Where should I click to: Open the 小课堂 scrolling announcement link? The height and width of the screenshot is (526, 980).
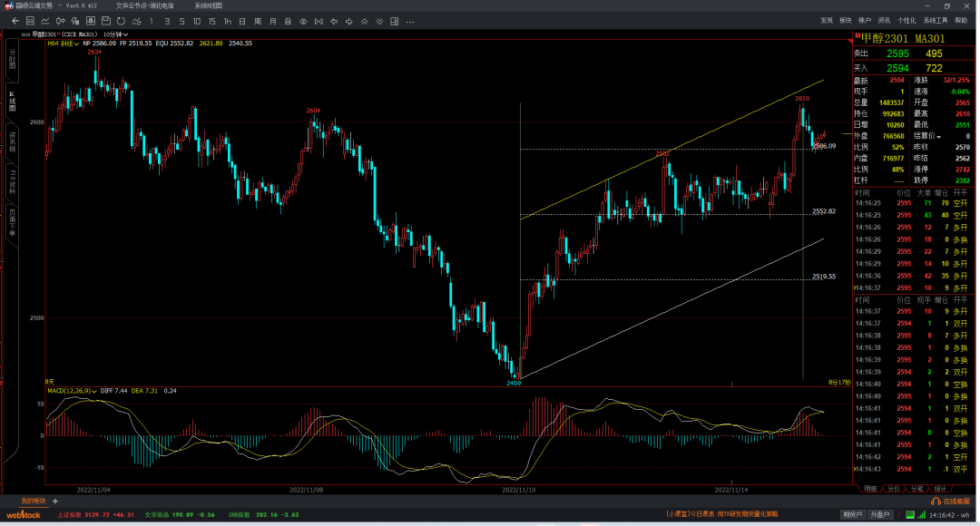pyautogui.click(x=722, y=514)
